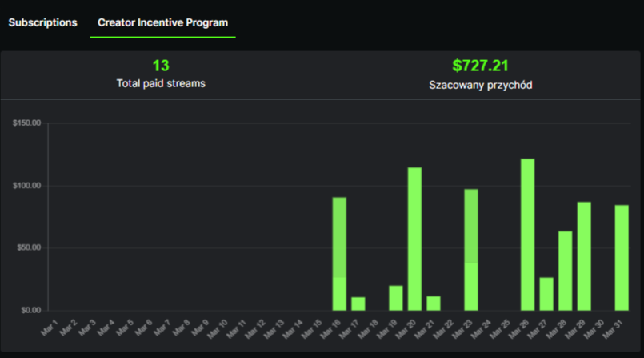Click the total paid streams count 13
The height and width of the screenshot is (358, 644).
point(161,66)
